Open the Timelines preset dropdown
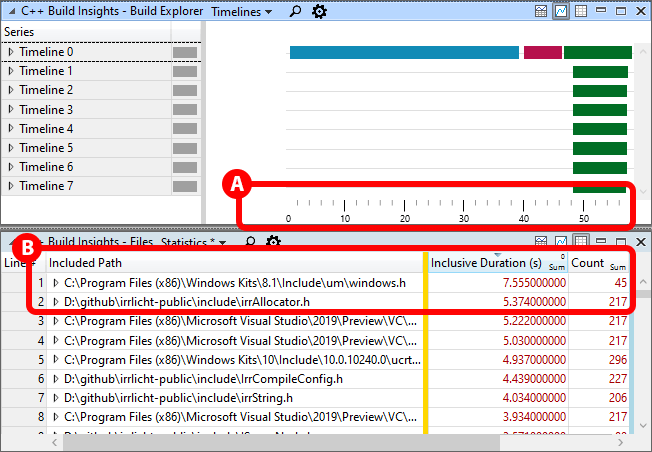 (241, 12)
